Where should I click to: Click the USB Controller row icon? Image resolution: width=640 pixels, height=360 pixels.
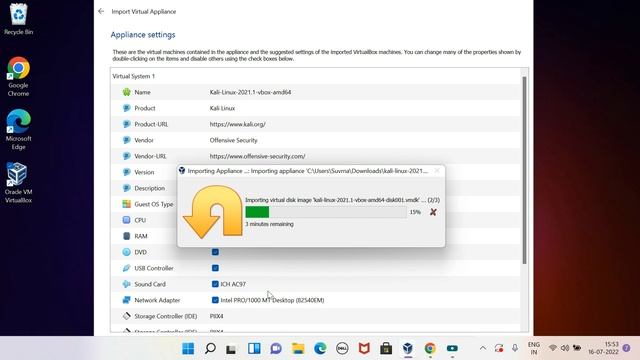pyautogui.click(x=127, y=268)
